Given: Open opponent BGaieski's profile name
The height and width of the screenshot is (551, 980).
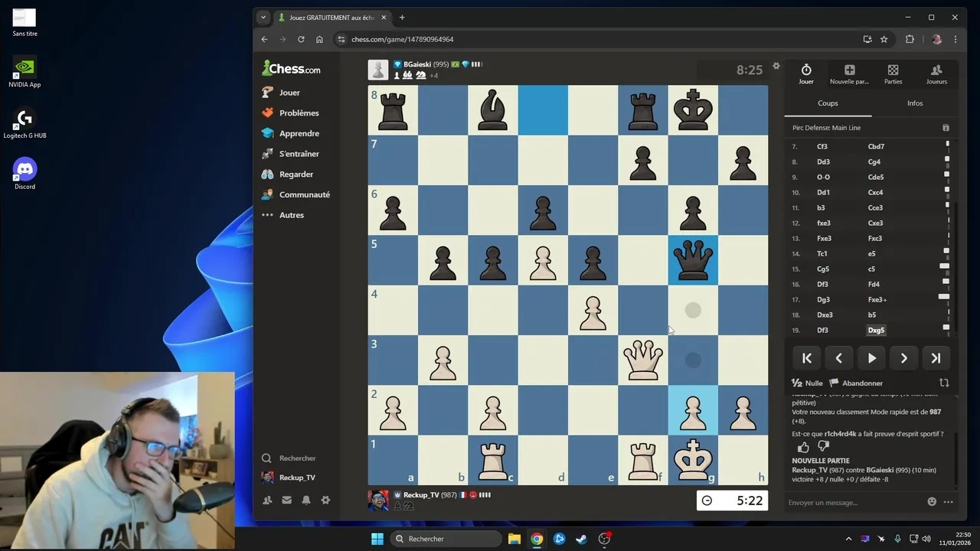Looking at the screenshot, I should pos(416,64).
